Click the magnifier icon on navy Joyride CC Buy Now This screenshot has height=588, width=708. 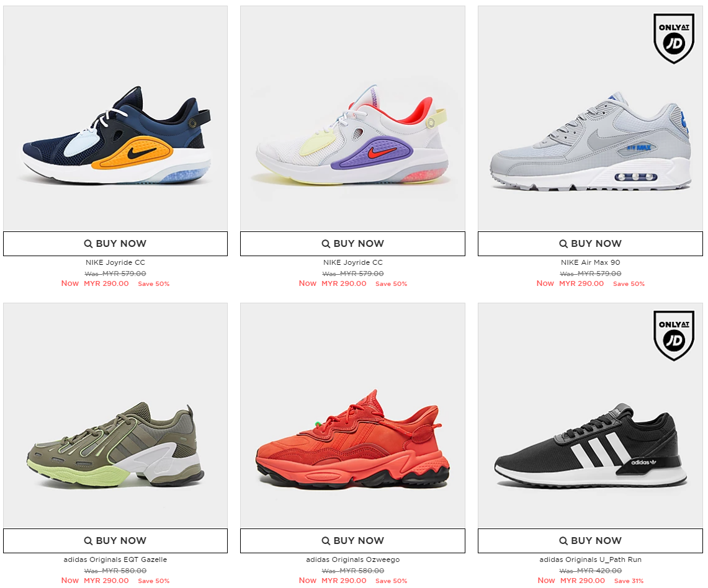(88, 244)
